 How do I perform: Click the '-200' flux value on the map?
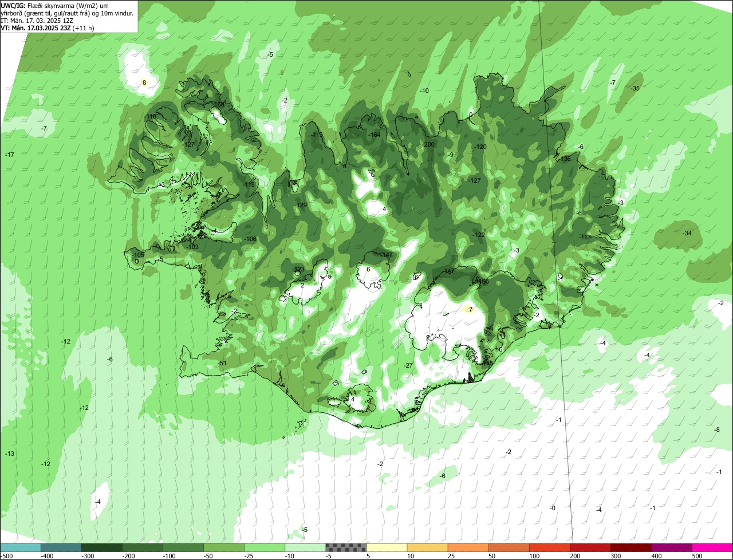428,144
